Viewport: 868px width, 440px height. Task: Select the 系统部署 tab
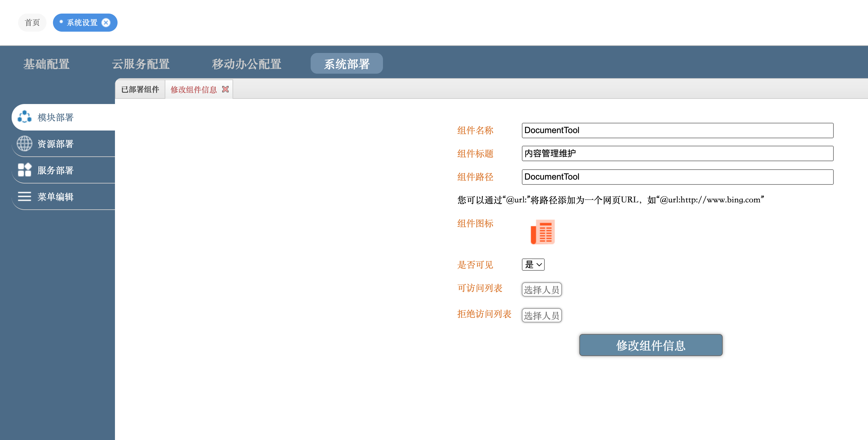pos(346,64)
